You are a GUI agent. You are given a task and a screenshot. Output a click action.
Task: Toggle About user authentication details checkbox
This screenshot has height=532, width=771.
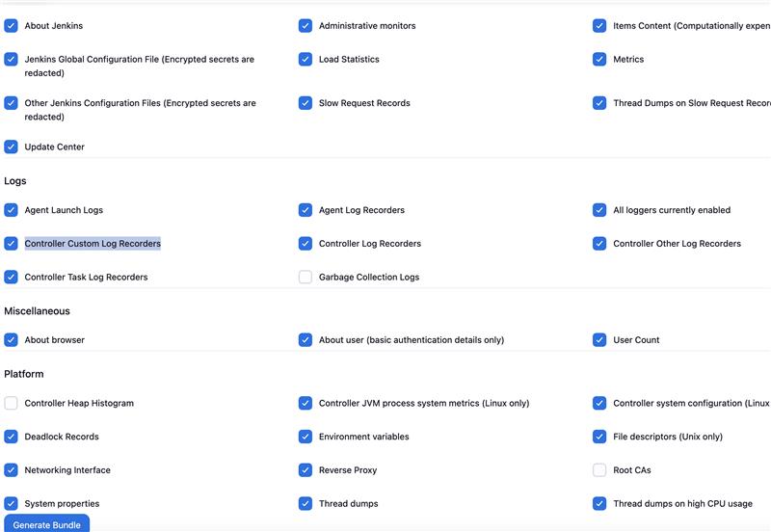click(x=306, y=340)
